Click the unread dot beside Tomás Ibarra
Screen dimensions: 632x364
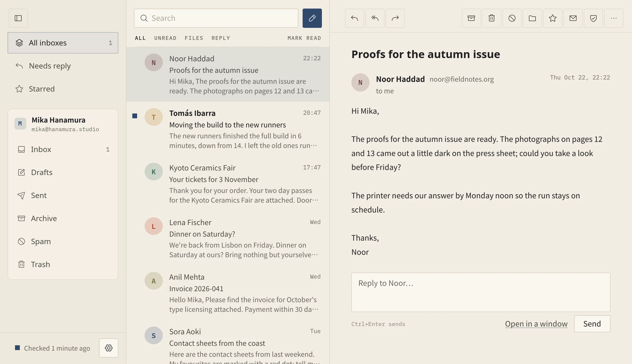point(135,116)
